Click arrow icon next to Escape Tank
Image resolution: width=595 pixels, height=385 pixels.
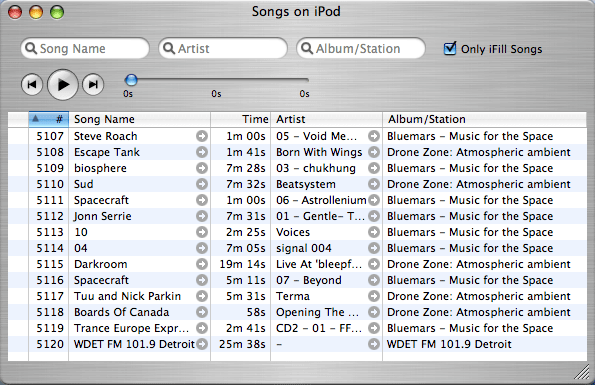[202, 152]
